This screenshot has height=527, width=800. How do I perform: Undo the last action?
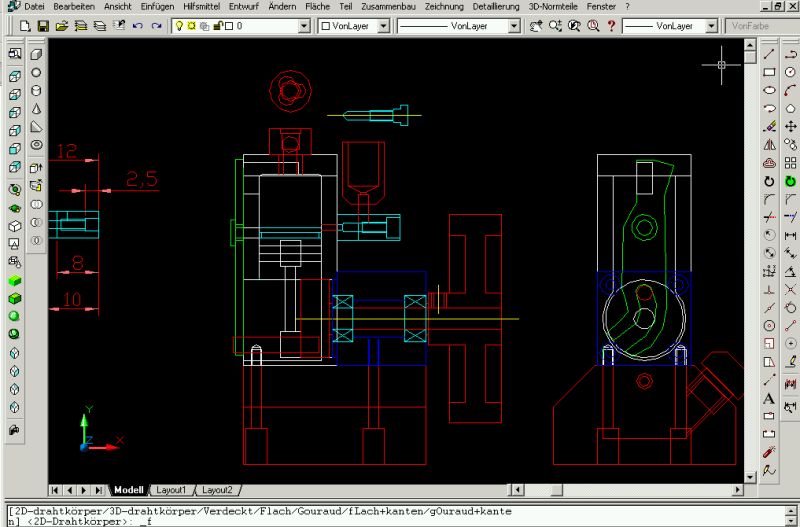point(137,26)
